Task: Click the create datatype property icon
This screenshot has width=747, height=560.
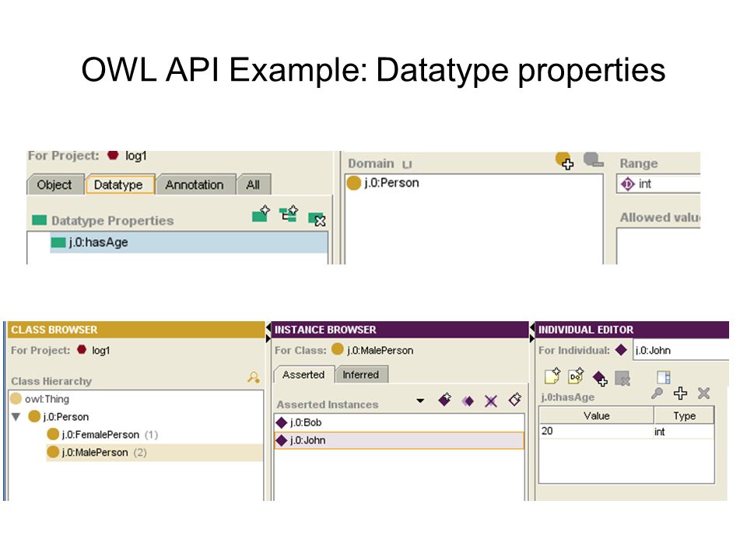Action: coord(261,215)
